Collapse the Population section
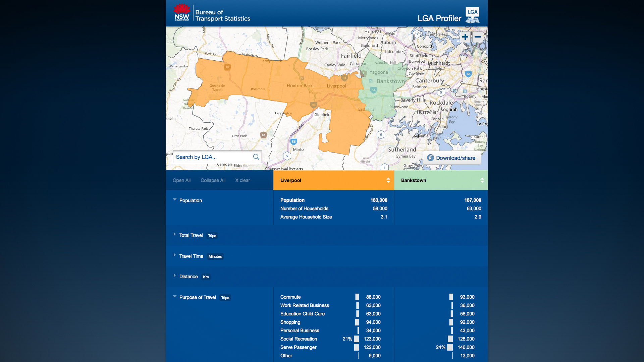This screenshot has height=362, width=644. [175, 199]
